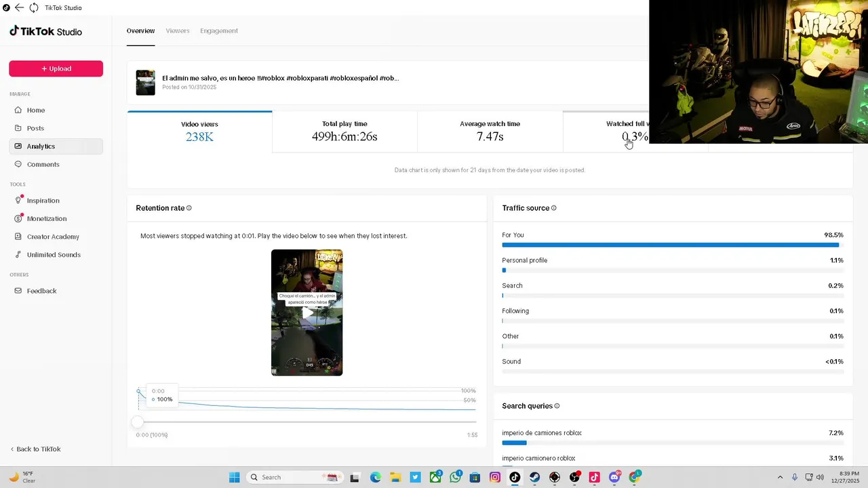Viewport: 868px width, 488px height.
Task: Show hidden system tray icons
Action: click(780, 477)
